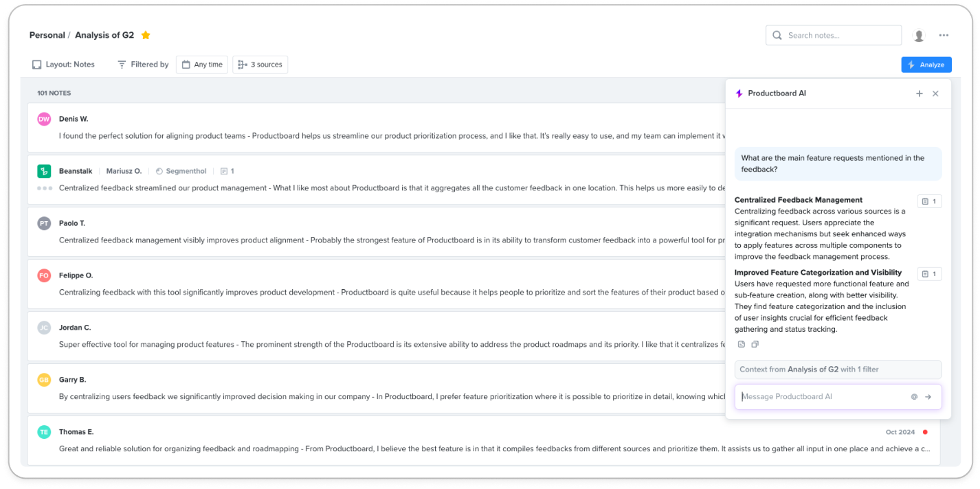The image size is (980, 489).
Task: Click the Analyze button
Action: click(926, 65)
